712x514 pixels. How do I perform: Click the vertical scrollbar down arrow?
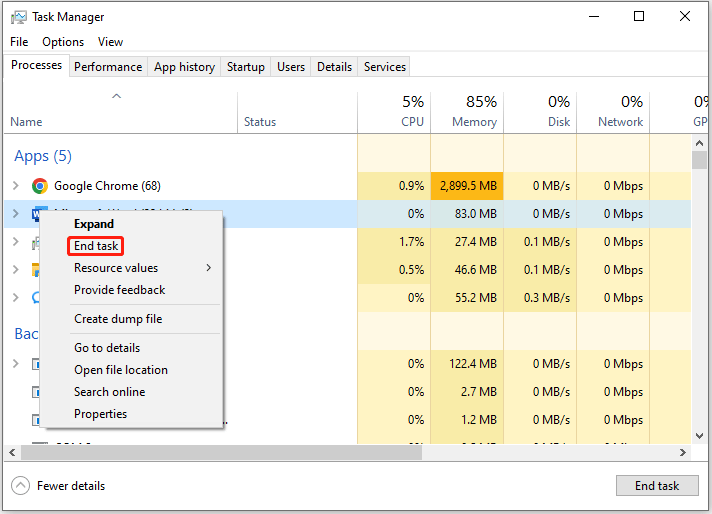(699, 436)
